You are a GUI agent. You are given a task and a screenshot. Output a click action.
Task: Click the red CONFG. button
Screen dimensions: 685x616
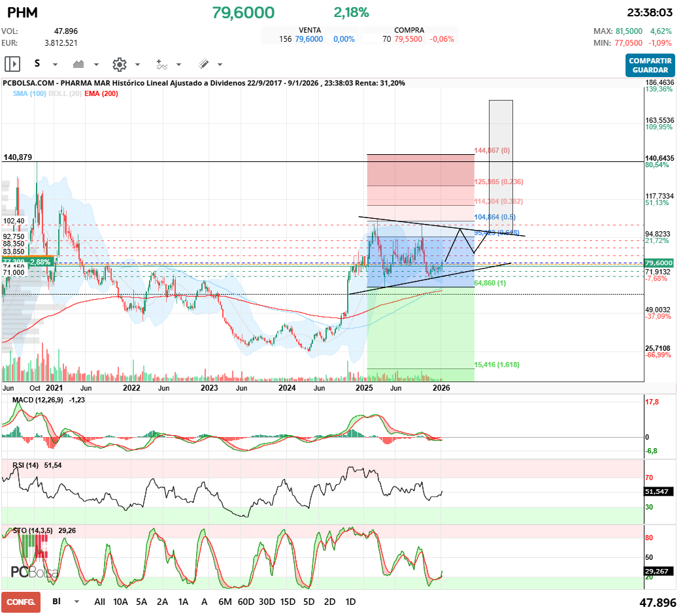(x=21, y=602)
